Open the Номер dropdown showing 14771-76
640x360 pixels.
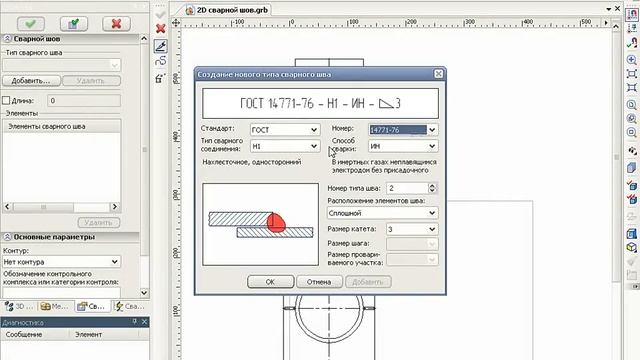point(432,130)
